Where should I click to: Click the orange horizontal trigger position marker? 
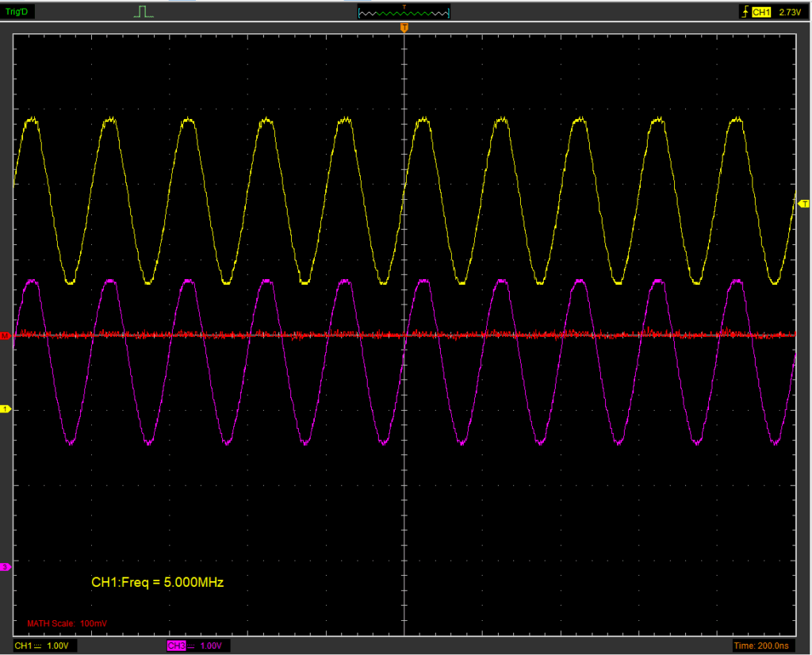[x=404, y=29]
